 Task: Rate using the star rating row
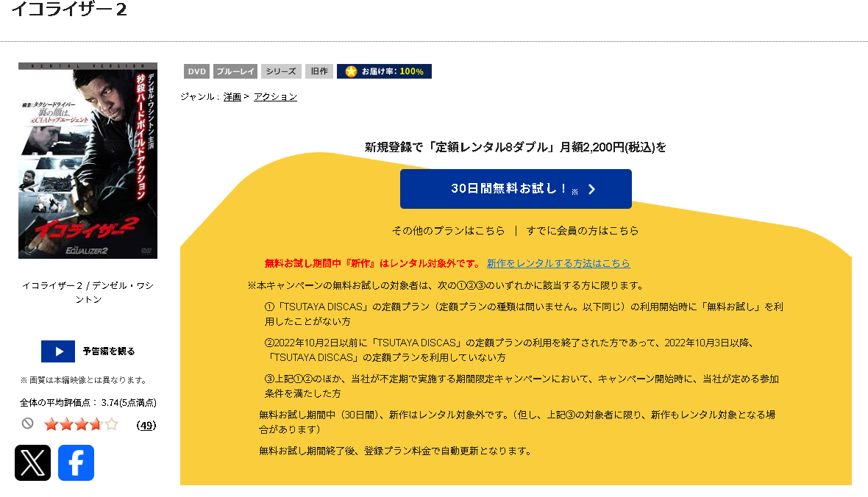point(82,424)
